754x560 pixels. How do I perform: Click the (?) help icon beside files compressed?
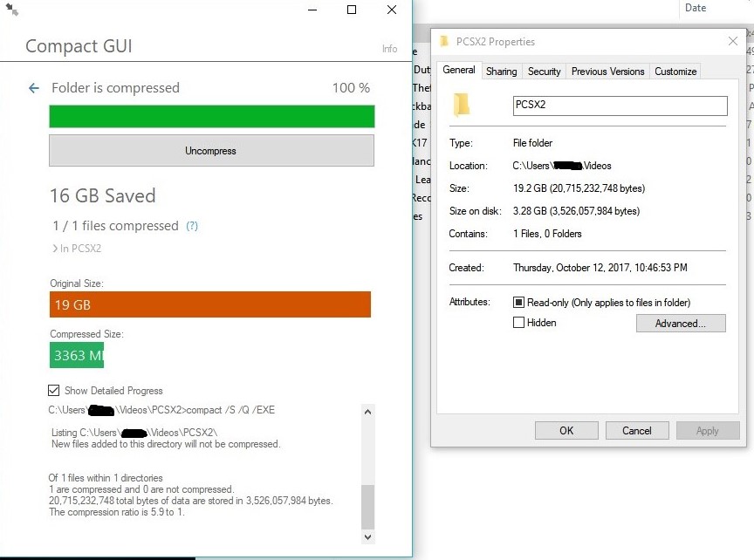[191, 225]
